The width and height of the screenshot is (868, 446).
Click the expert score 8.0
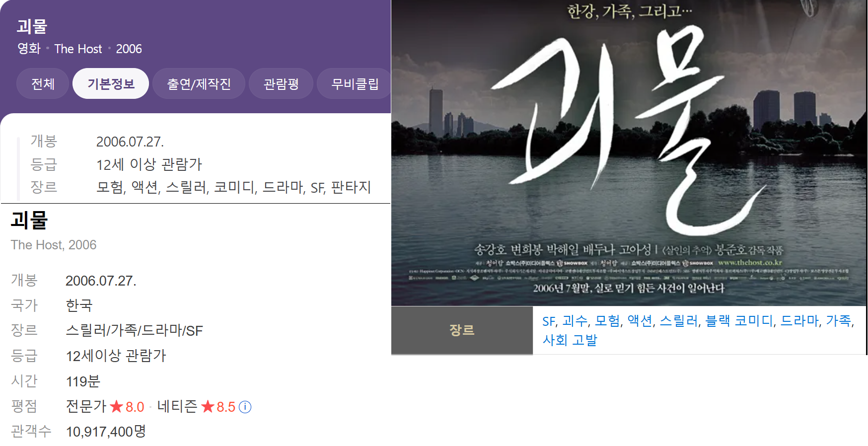(135, 407)
